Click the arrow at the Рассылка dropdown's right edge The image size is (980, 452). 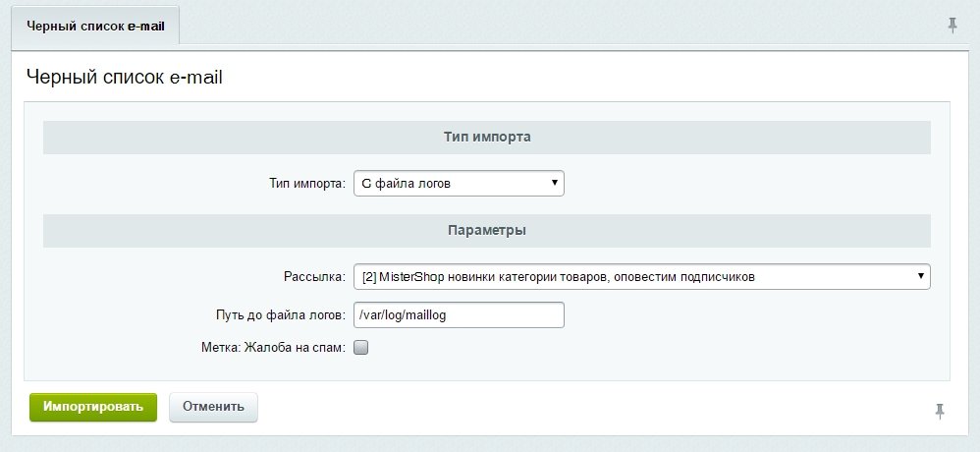(x=921, y=276)
